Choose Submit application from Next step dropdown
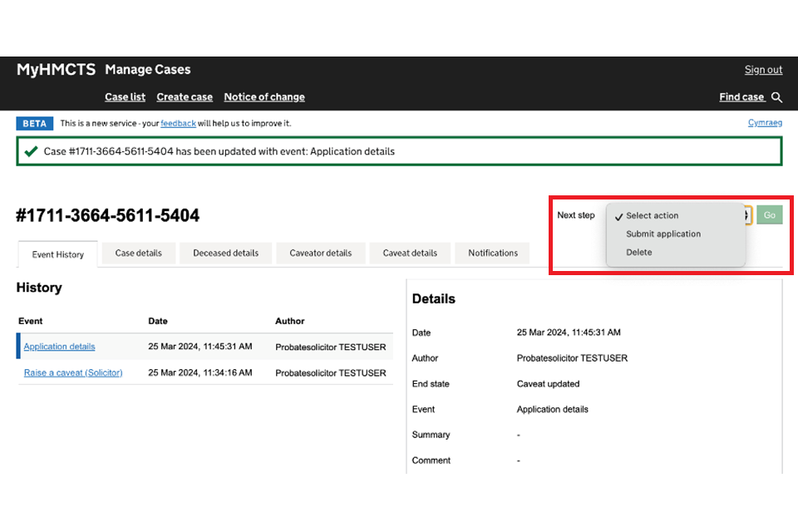 [663, 234]
